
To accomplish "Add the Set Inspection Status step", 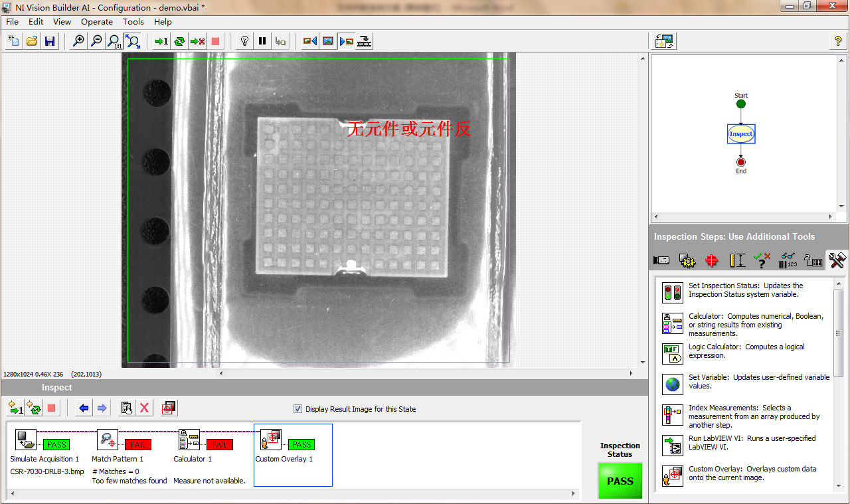I will [x=673, y=292].
